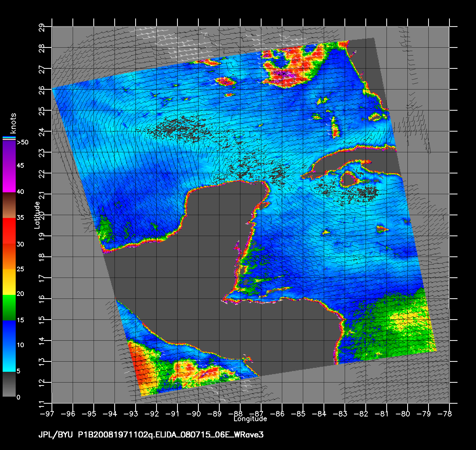Click the 'Latitude' axis title
The image size is (476, 450).
coord(37,215)
